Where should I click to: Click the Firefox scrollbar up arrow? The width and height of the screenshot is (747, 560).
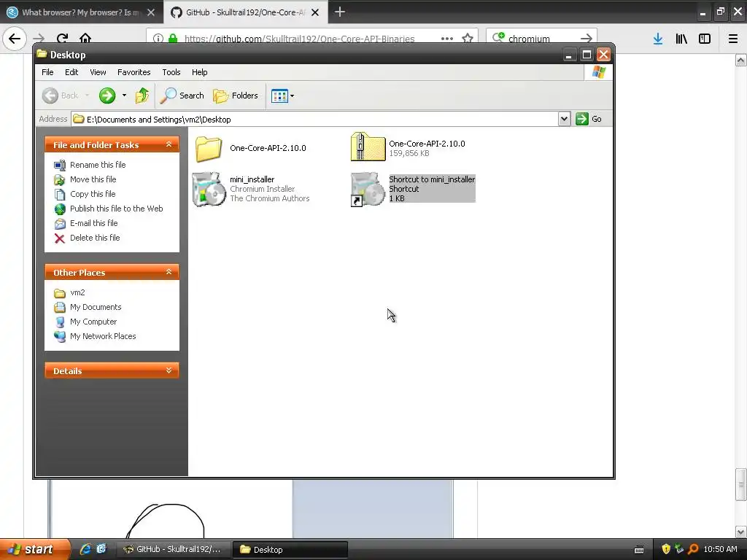click(x=741, y=60)
